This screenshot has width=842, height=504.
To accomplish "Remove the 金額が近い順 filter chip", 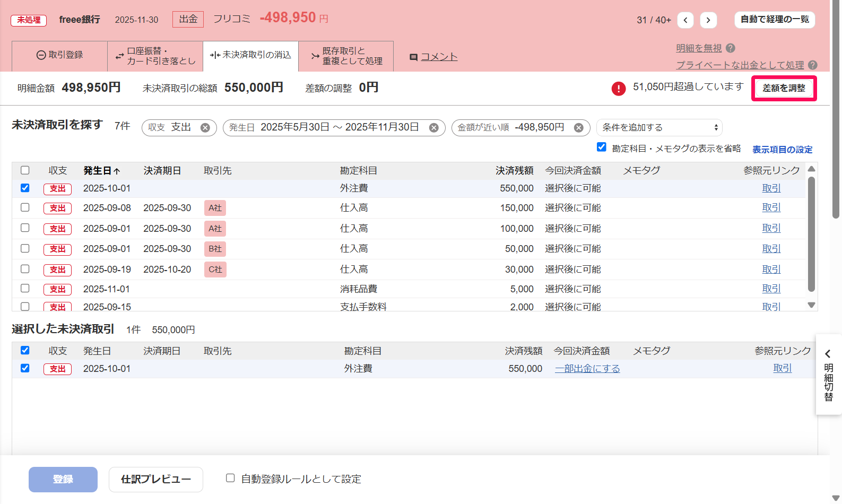I will (579, 128).
